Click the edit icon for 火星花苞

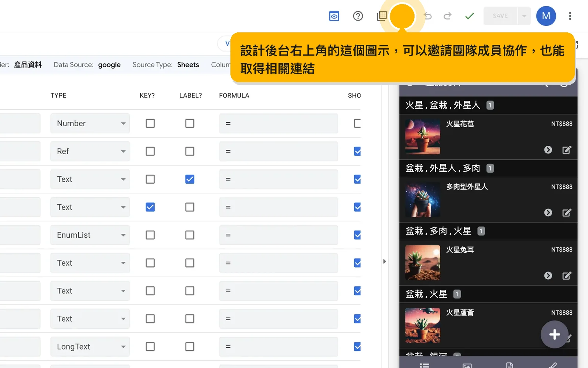(567, 150)
